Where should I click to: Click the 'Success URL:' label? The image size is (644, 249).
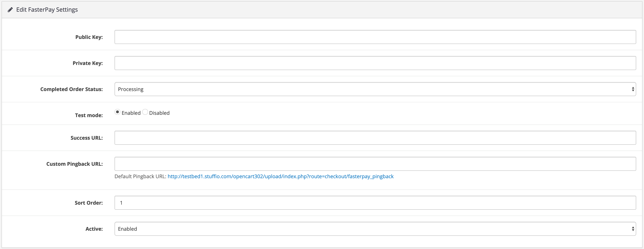click(x=86, y=138)
